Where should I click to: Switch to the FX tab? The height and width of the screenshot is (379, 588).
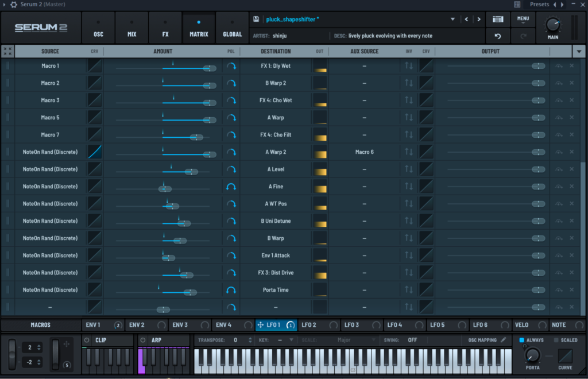tap(165, 27)
